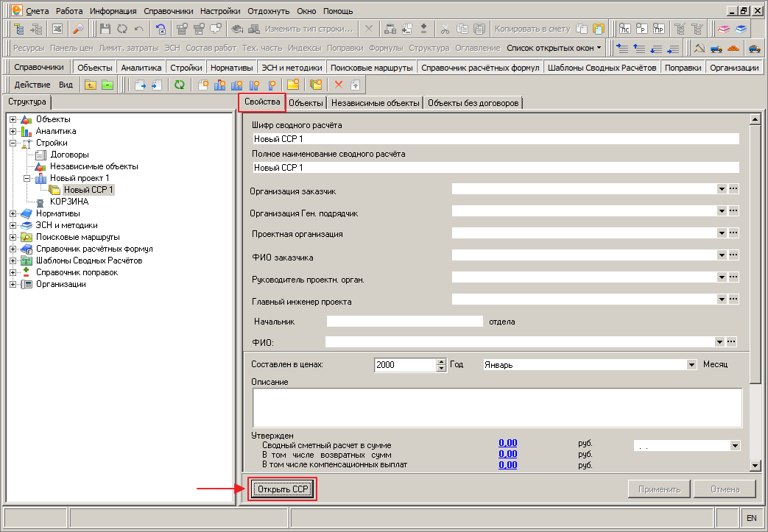Increase year value with stepper up arrow
Screen dimensions: 768x532
point(441,362)
